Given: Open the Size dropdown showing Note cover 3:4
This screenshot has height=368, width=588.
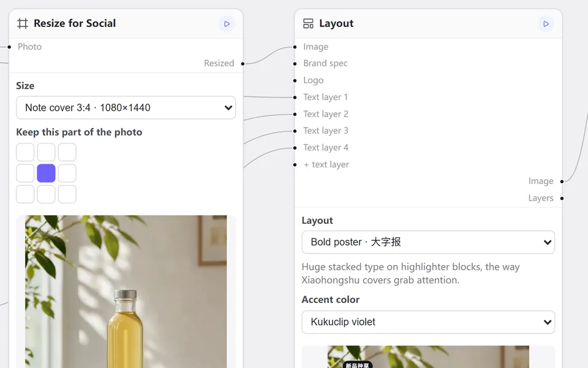Looking at the screenshot, I should (x=126, y=108).
